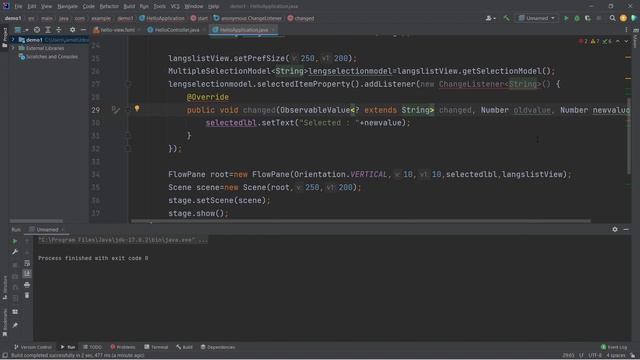Go to previous highlighted error arrow
The width and height of the screenshot is (640, 360).
pyautogui.click(x=618, y=41)
